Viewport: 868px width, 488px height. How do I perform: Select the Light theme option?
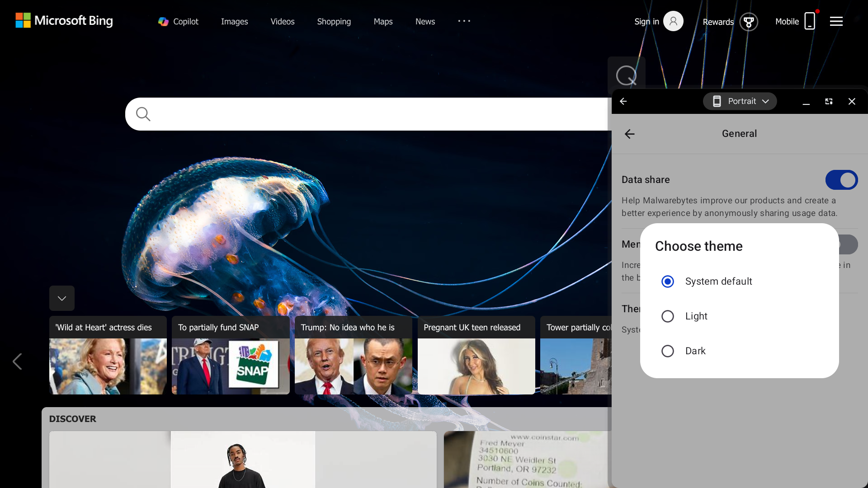[x=739, y=316]
